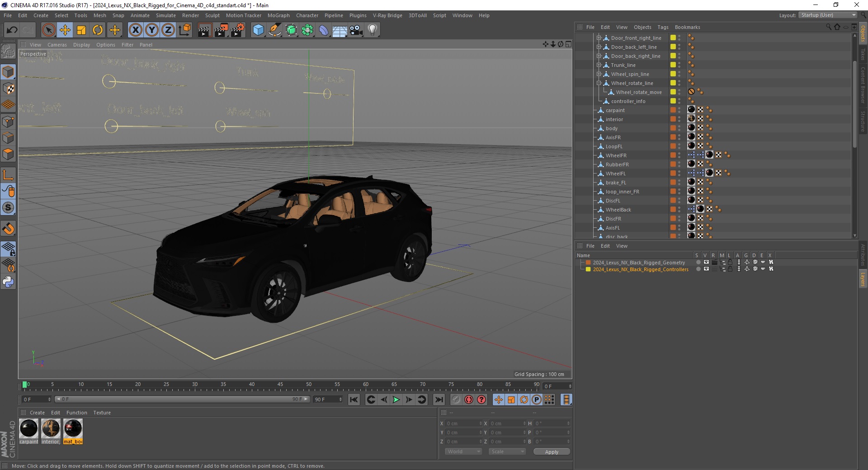The width and height of the screenshot is (868, 470).
Task: Add a Floor environment object
Action: [340, 30]
